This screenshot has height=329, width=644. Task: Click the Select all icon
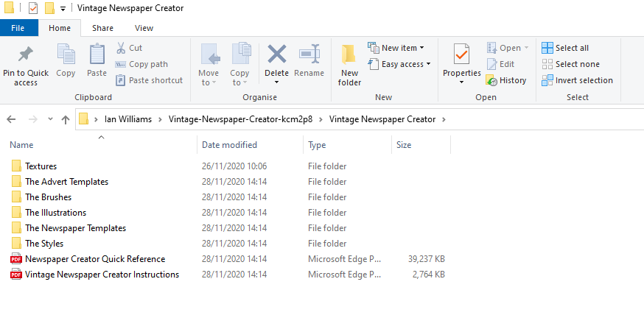[x=547, y=48]
